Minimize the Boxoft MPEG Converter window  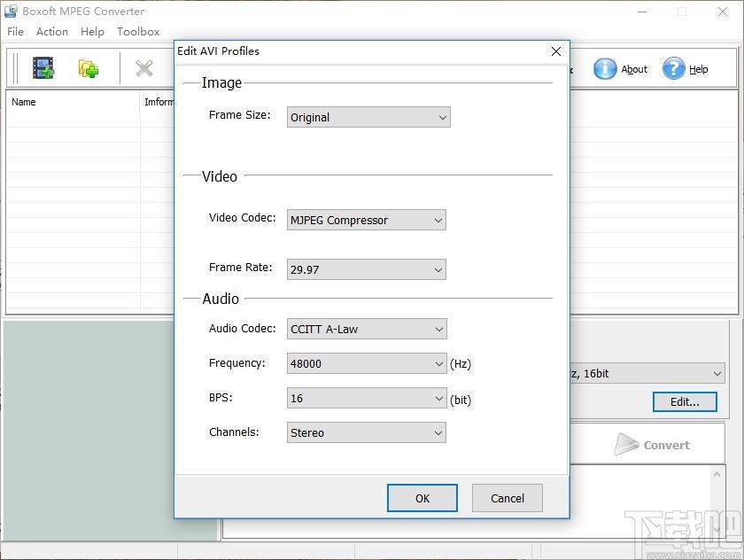pyautogui.click(x=642, y=12)
